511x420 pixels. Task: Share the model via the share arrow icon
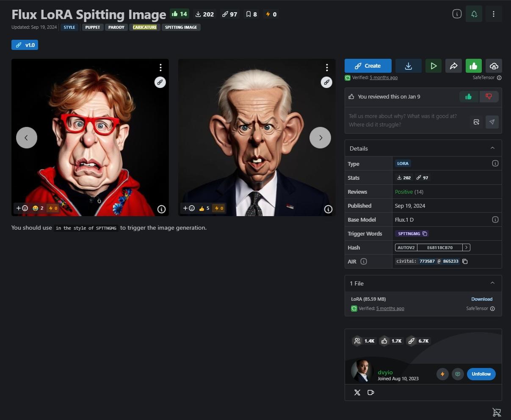tap(453, 66)
